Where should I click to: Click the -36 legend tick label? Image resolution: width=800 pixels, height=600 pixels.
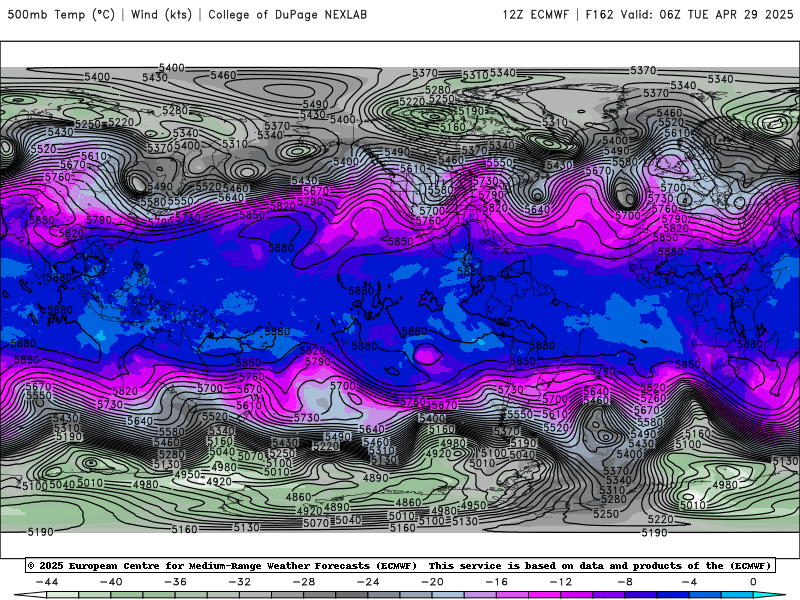[176, 582]
